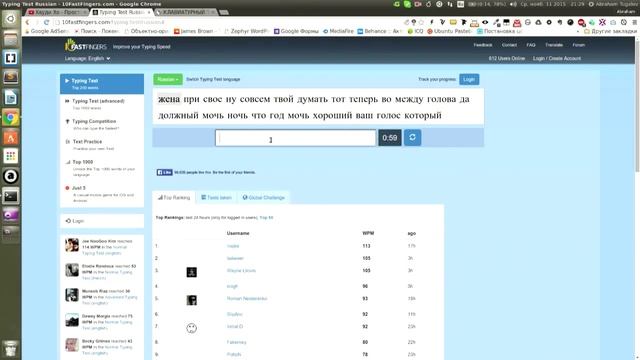This screenshot has height=360, width=640.
Task: Open the Brackets launcher icon
Action: [11, 58]
